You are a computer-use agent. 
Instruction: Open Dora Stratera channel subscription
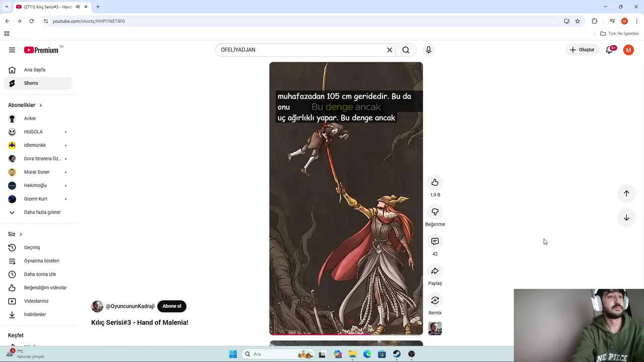click(38, 158)
